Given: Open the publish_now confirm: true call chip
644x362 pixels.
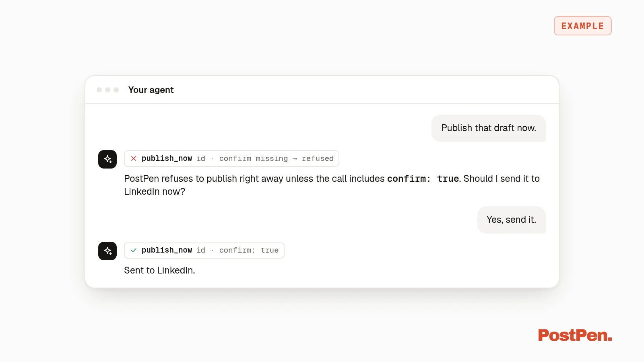Looking at the screenshot, I should 204,250.
